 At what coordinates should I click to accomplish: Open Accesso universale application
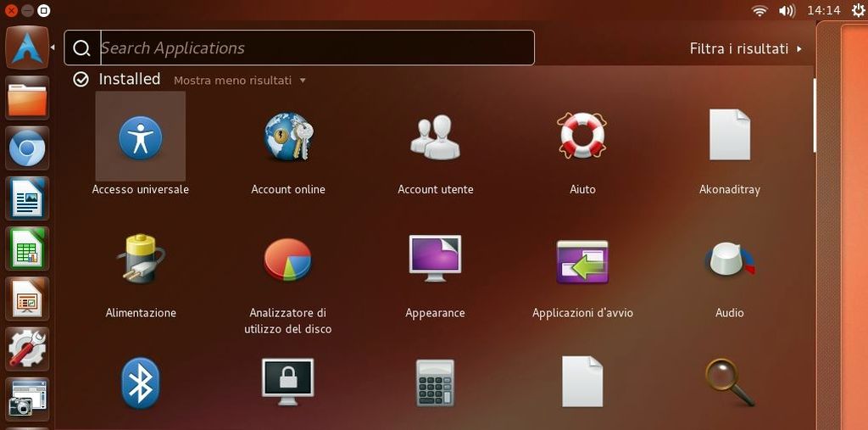click(x=140, y=137)
